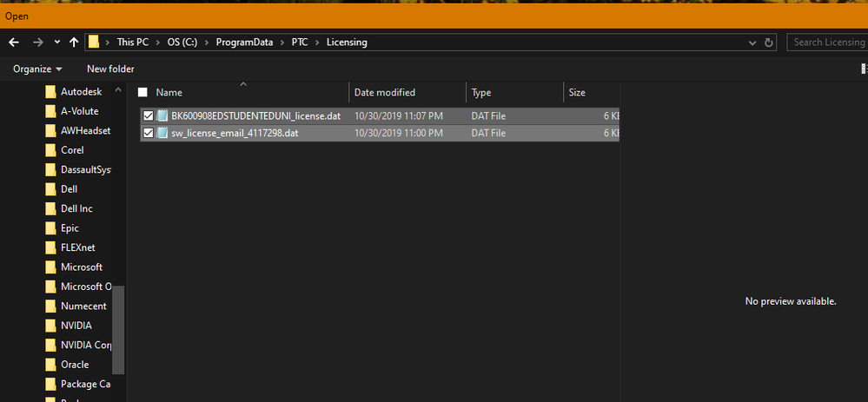Image resolution: width=868 pixels, height=402 pixels.
Task: Select Dell folder in navigation tree
Action: 69,189
